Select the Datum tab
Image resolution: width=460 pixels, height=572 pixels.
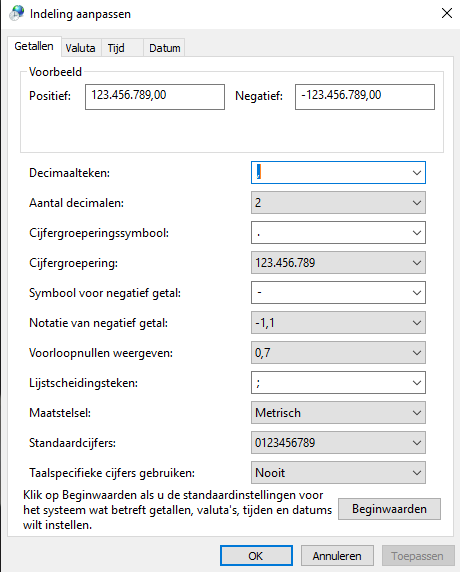pyautogui.click(x=165, y=48)
